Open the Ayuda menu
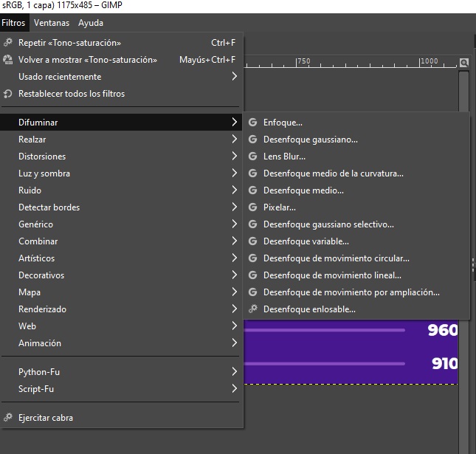 pos(91,23)
